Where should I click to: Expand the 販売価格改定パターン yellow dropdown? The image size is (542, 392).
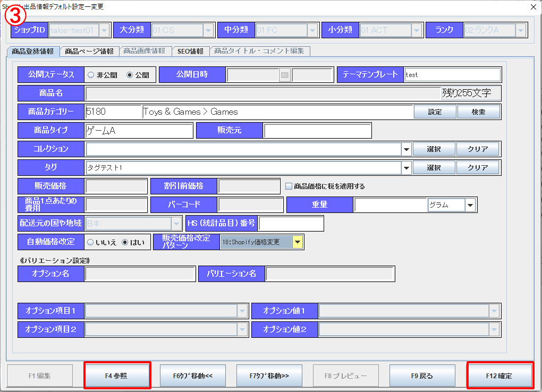(298, 242)
